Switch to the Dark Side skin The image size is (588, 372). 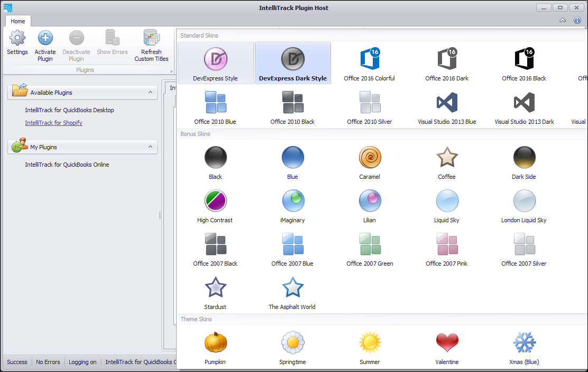[524, 162]
